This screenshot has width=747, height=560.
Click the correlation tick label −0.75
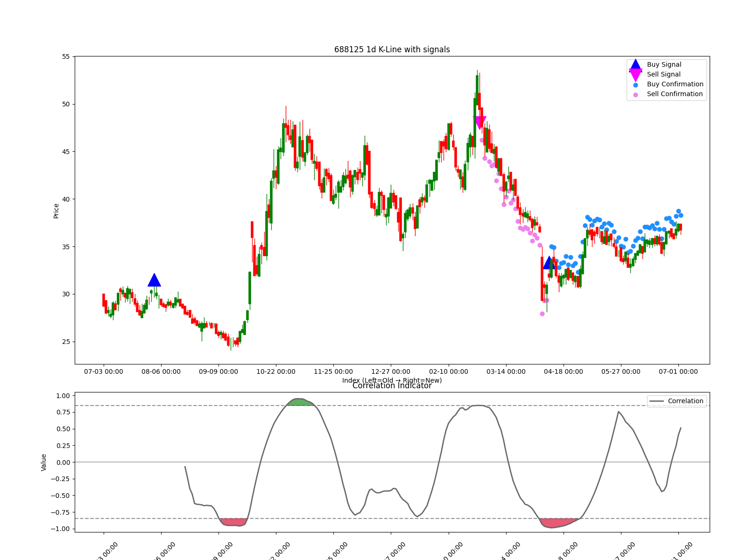pyautogui.click(x=61, y=512)
